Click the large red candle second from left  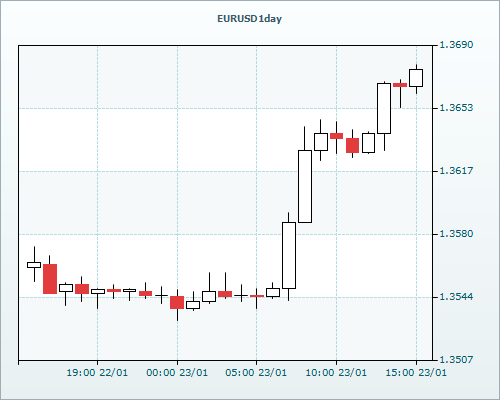pyautogui.click(x=50, y=279)
